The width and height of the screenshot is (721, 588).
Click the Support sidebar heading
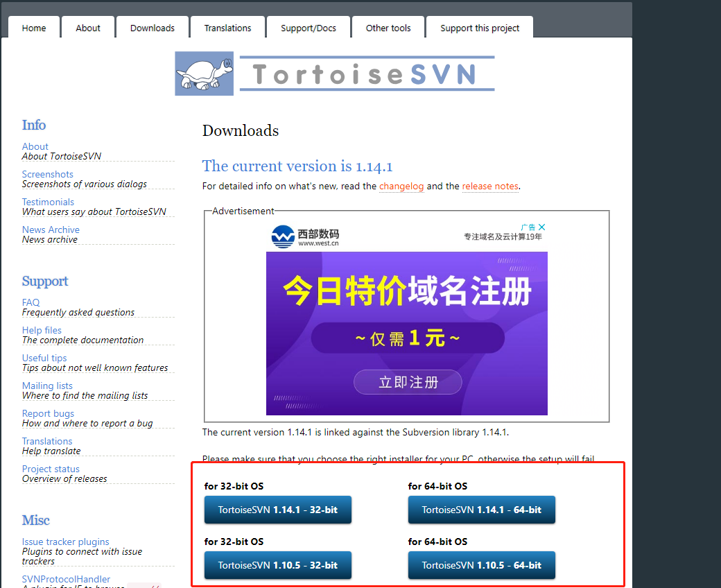[x=45, y=281]
